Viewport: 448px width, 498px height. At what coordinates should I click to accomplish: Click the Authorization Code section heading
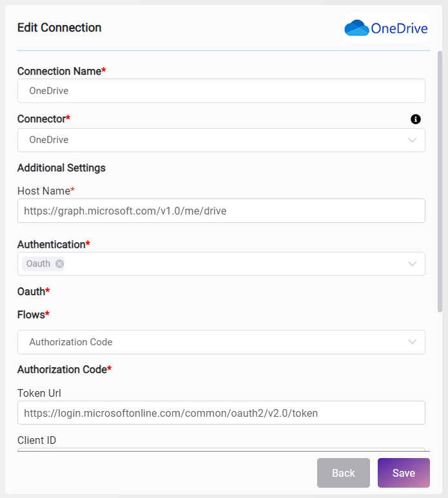(64, 370)
